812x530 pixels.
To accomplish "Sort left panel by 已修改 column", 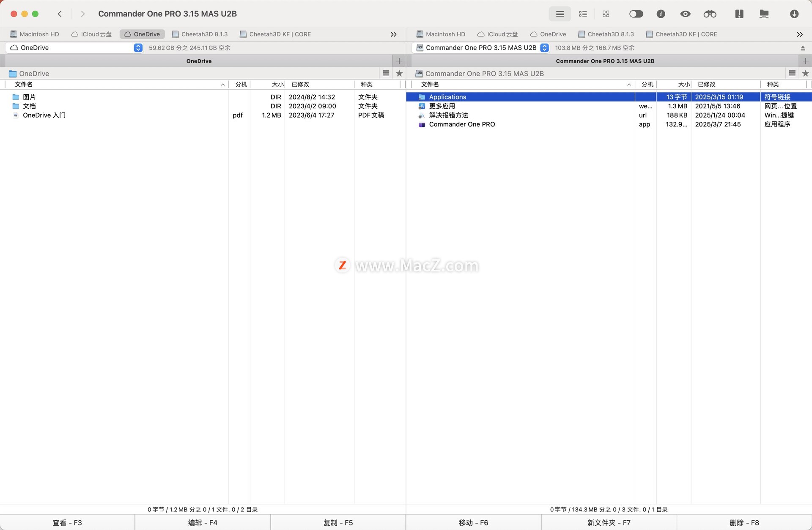I will tap(319, 85).
